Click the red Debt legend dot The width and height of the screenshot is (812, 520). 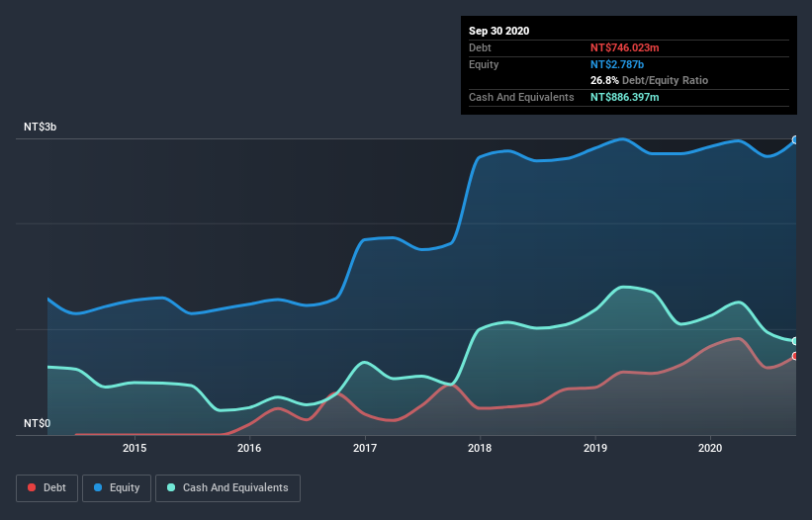(32, 487)
